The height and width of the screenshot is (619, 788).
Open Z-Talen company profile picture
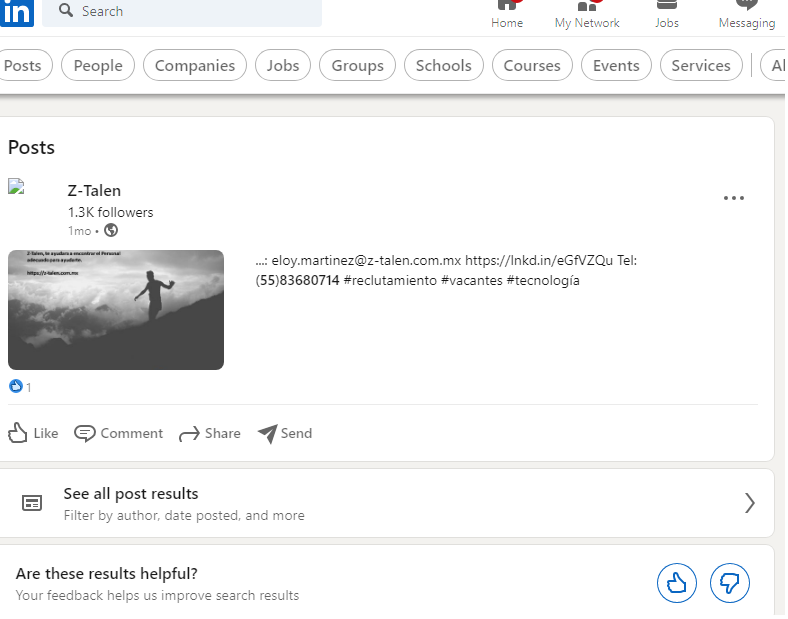tap(17, 187)
